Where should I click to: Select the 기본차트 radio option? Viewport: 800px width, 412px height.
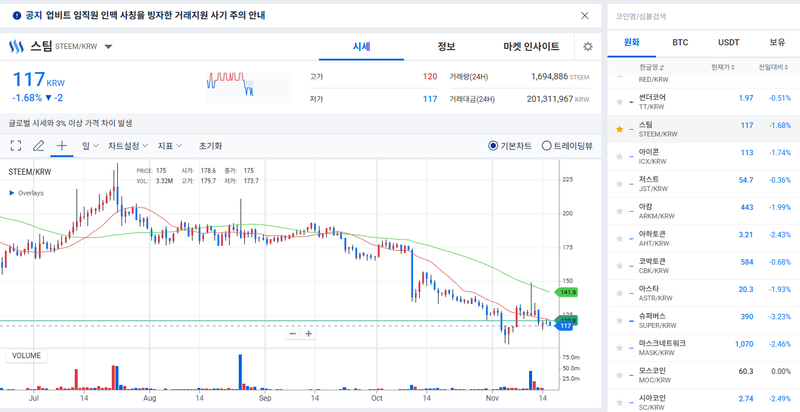coord(493,146)
